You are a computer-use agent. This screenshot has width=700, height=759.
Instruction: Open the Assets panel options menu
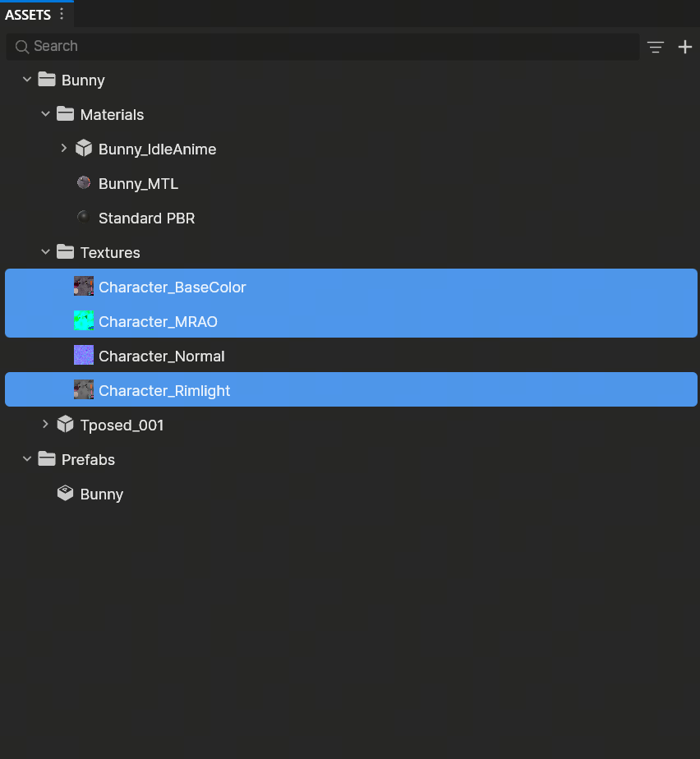pyautogui.click(x=62, y=14)
